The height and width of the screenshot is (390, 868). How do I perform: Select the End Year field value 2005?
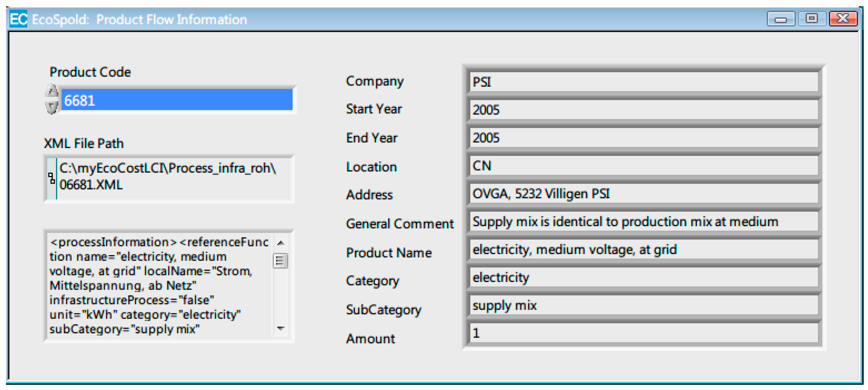click(x=644, y=137)
